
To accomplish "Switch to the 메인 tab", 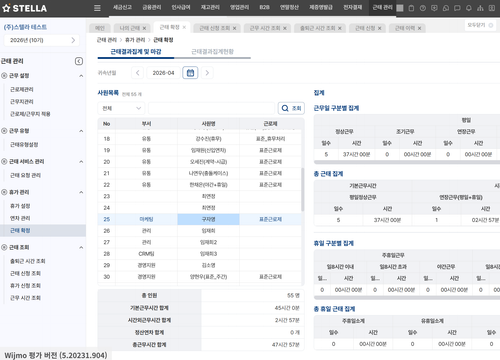I will point(100,28).
